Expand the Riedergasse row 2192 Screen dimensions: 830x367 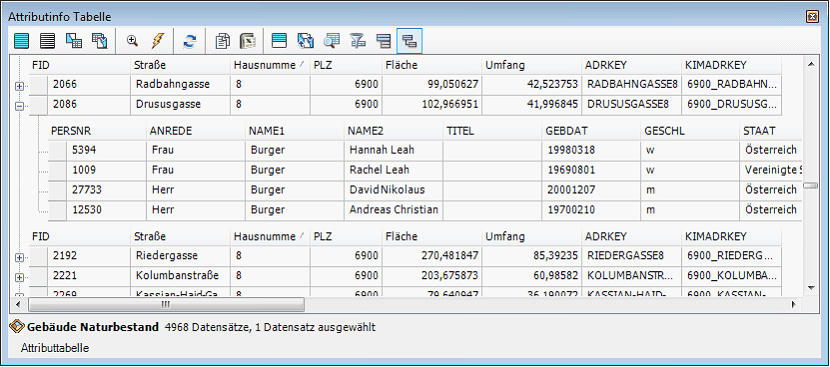point(20,257)
